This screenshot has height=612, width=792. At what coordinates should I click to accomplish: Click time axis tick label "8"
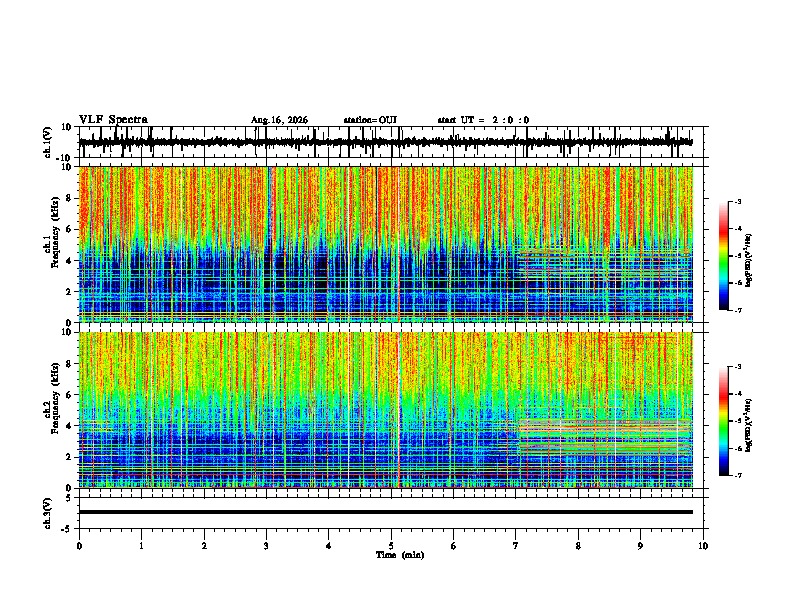(578, 546)
